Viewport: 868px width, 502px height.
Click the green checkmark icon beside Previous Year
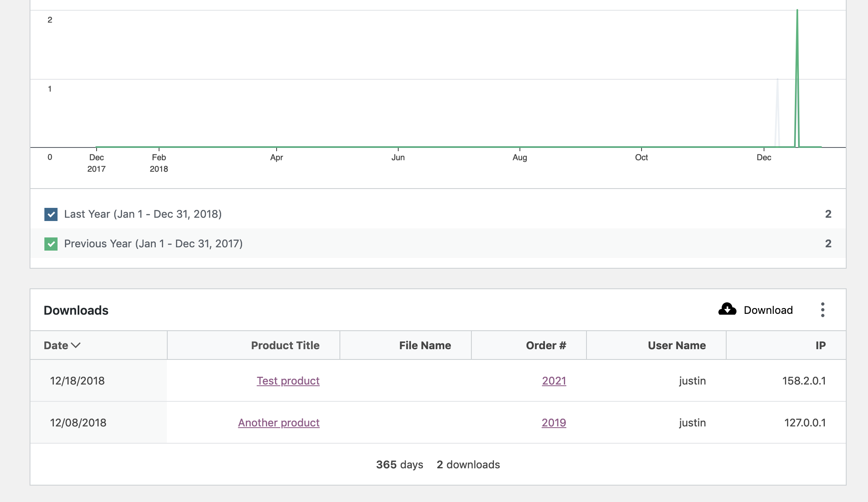tap(51, 243)
